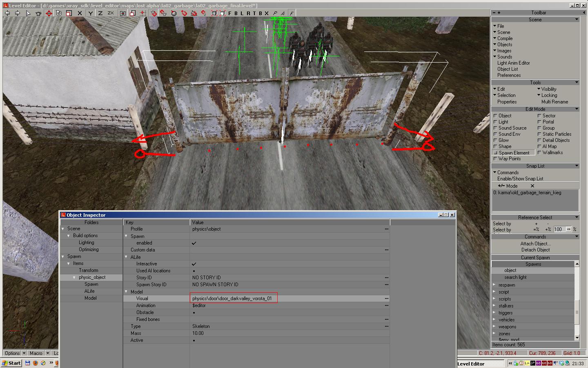Image resolution: width=588 pixels, height=368 pixels.
Task: Click the object snap magnet icon
Action: click(x=154, y=13)
